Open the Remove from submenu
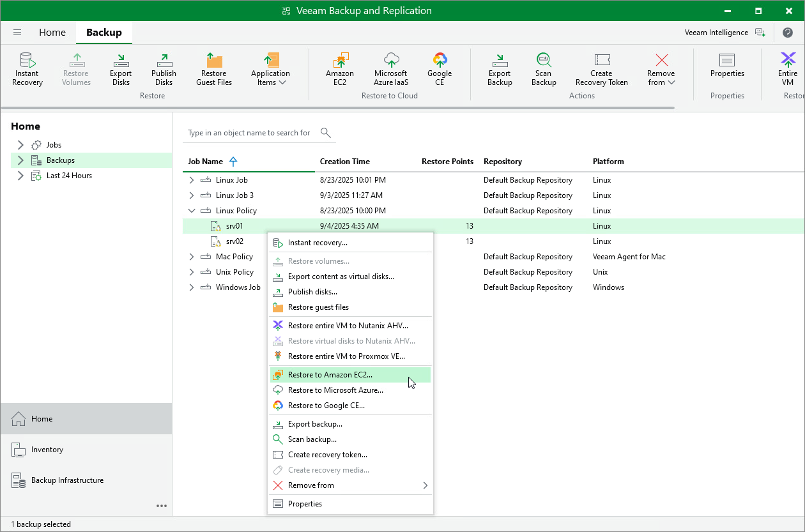The width and height of the screenshot is (805, 532). click(350, 485)
